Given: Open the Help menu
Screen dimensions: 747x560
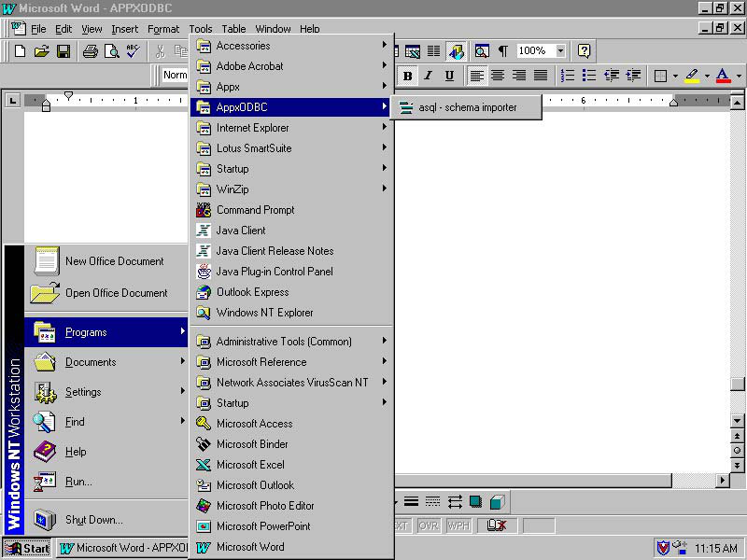Looking at the screenshot, I should click(310, 29).
